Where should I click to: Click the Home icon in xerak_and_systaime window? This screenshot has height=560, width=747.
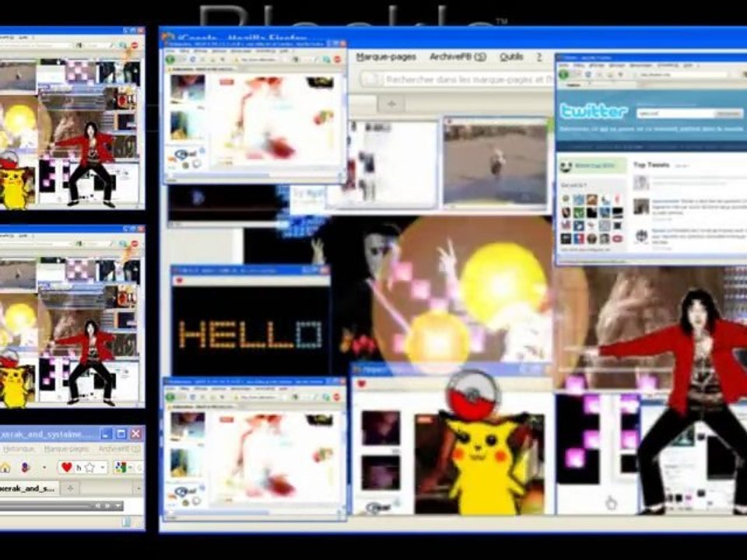pos(5,467)
